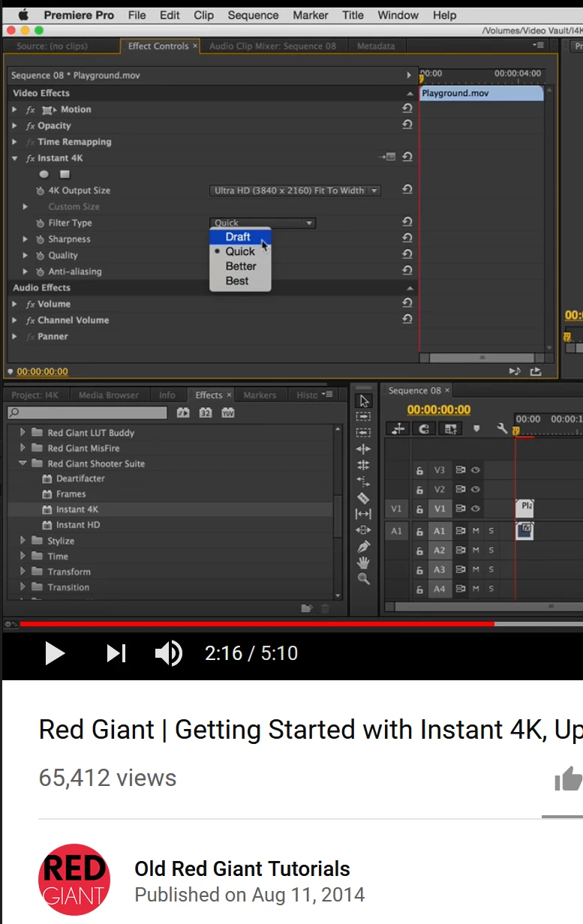Select the Selection arrow tool

click(364, 400)
